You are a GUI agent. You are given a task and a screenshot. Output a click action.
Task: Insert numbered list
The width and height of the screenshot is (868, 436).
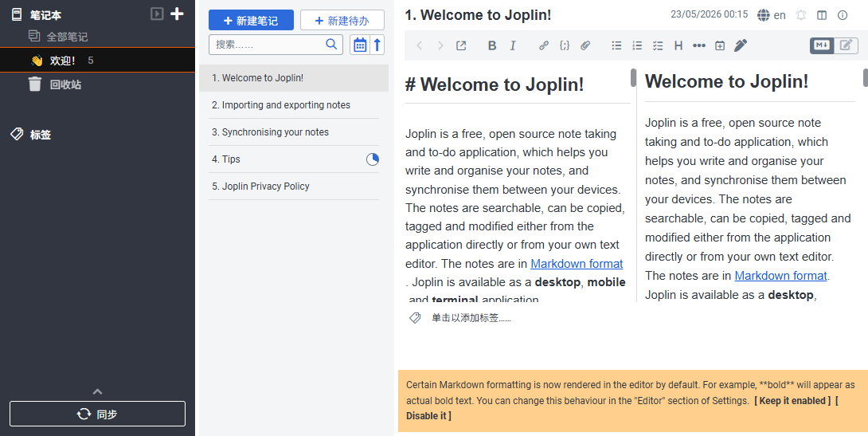point(637,45)
